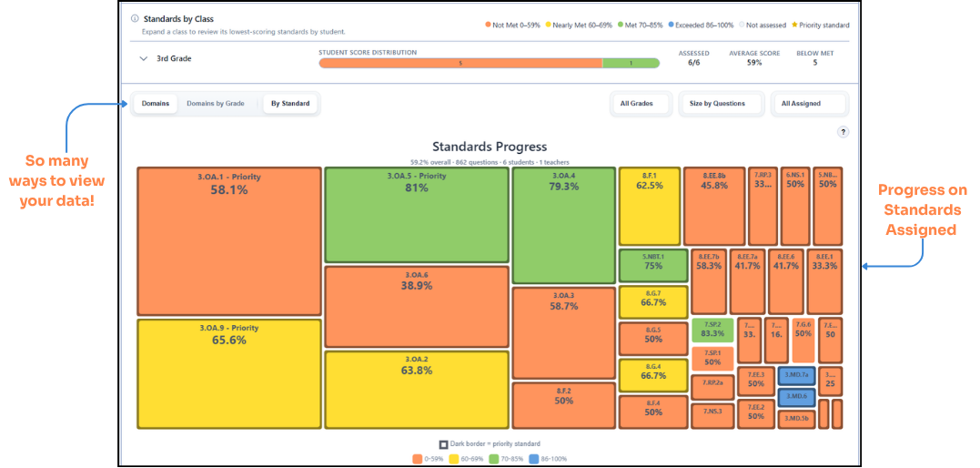This screenshot has height=468, width=980.
Task: Click the Exceeded blue legend dot
Action: coord(670,25)
